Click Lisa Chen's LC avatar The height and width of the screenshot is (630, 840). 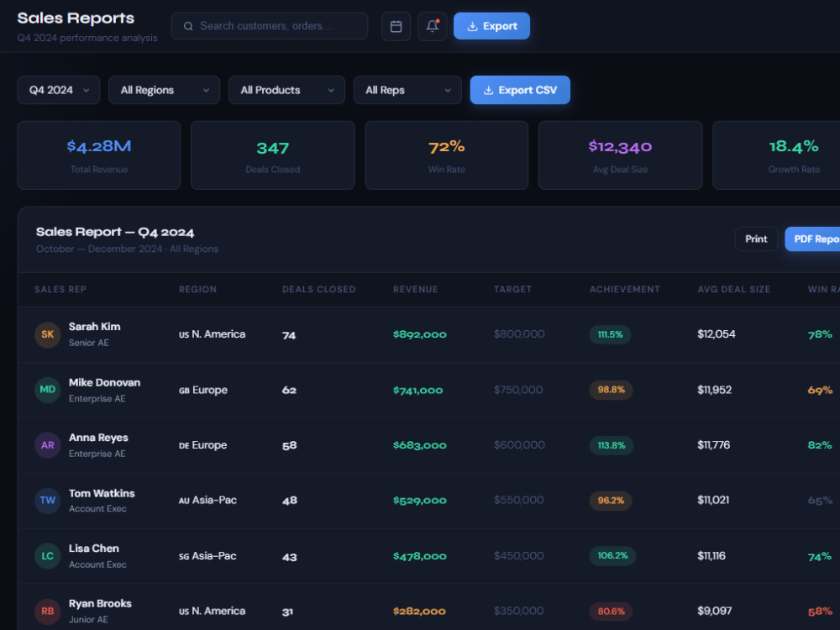click(48, 556)
